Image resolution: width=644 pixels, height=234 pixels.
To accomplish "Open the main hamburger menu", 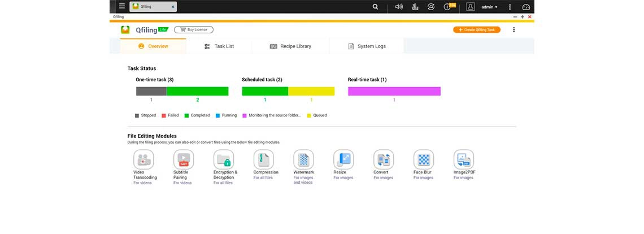I will [121, 6].
